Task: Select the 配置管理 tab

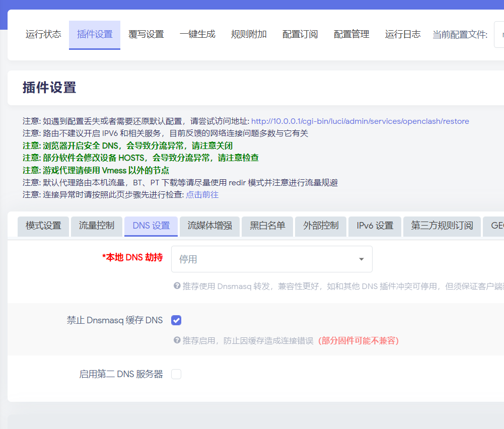Action: tap(351, 34)
